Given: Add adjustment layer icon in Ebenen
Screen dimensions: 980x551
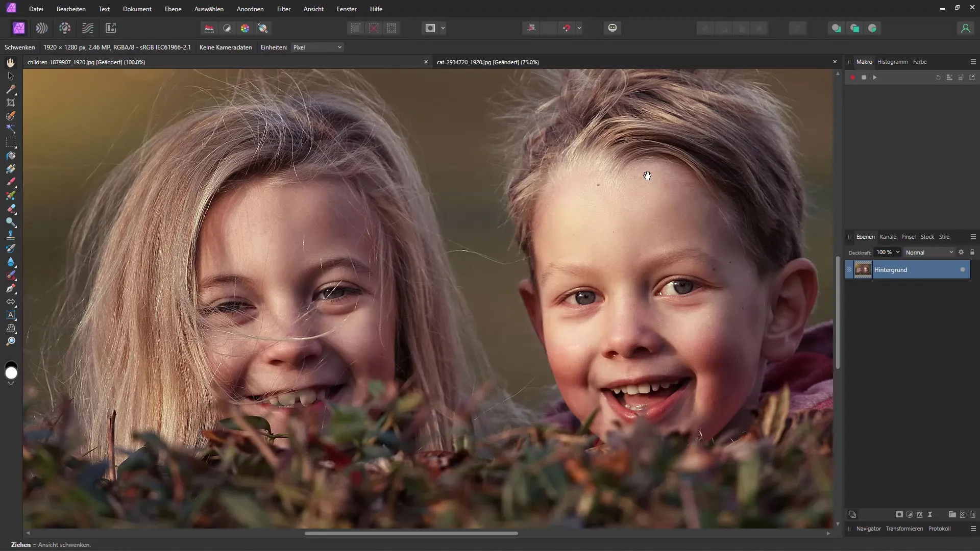Looking at the screenshot, I should [x=910, y=514].
